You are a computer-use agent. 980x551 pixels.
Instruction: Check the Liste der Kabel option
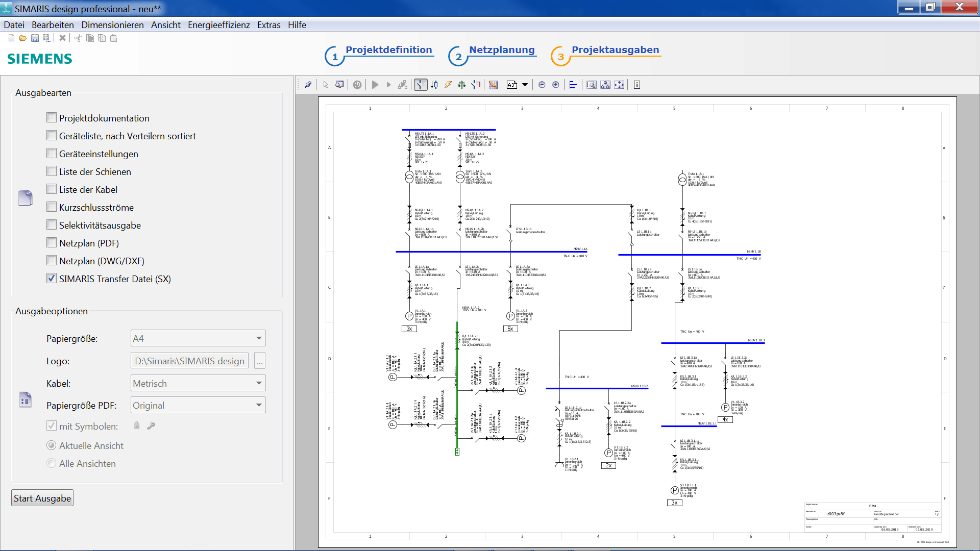pos(52,189)
